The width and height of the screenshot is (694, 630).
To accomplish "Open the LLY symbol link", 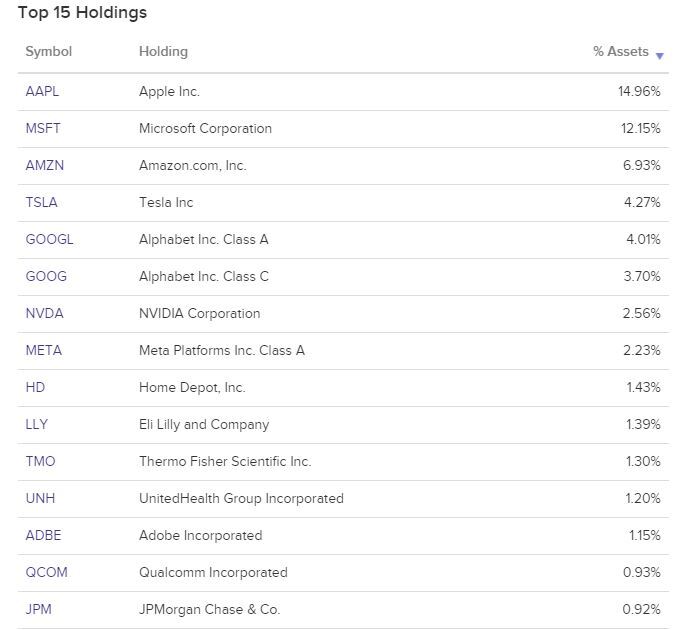I will 36,424.
